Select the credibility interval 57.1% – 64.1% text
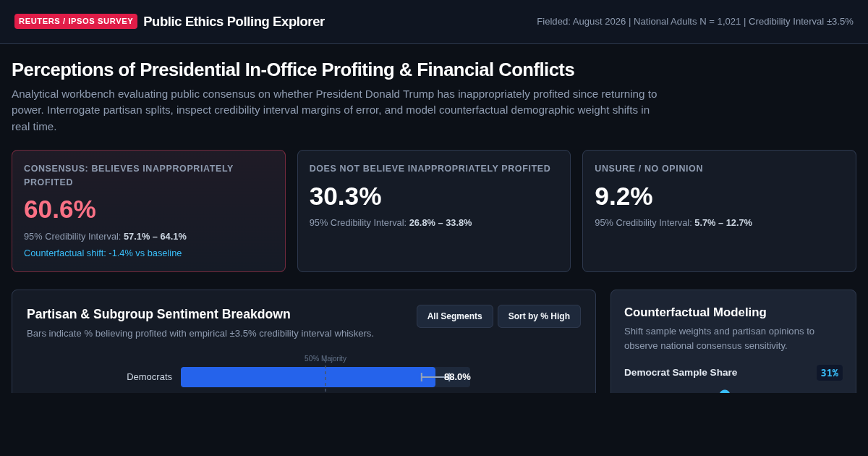This screenshot has height=456, width=868. pyautogui.click(x=155, y=237)
